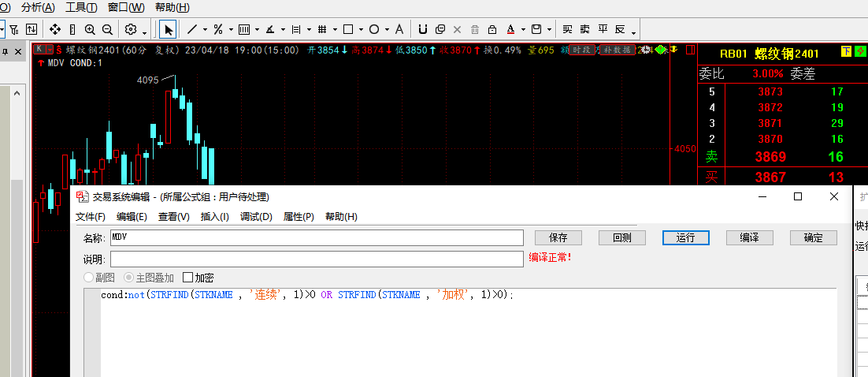This screenshot has height=377, width=868.
Task: Select the vertical bars cycle tool
Action: click(x=244, y=29)
